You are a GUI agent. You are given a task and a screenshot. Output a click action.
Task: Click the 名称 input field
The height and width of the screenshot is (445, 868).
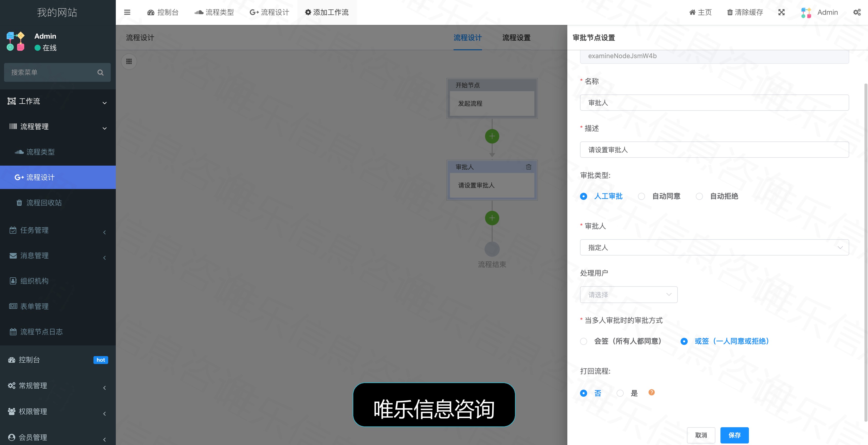pos(714,102)
